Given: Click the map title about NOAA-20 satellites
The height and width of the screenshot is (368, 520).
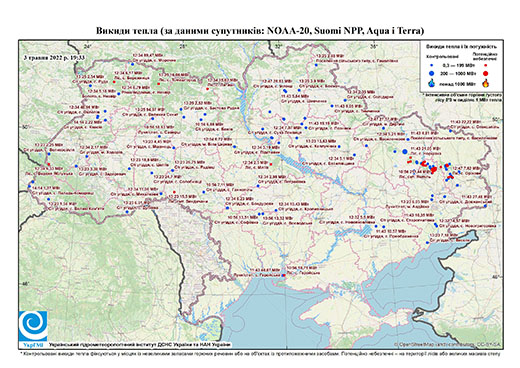Looking at the screenshot, I should (260, 31).
